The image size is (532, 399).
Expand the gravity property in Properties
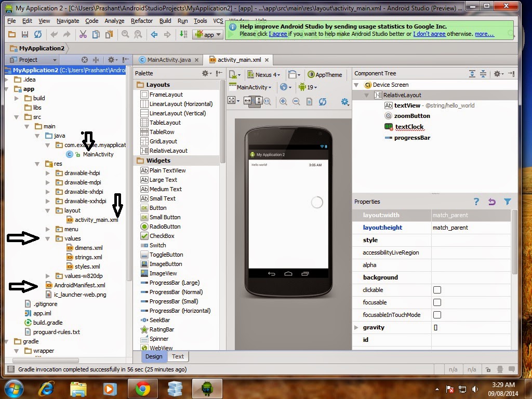357,327
